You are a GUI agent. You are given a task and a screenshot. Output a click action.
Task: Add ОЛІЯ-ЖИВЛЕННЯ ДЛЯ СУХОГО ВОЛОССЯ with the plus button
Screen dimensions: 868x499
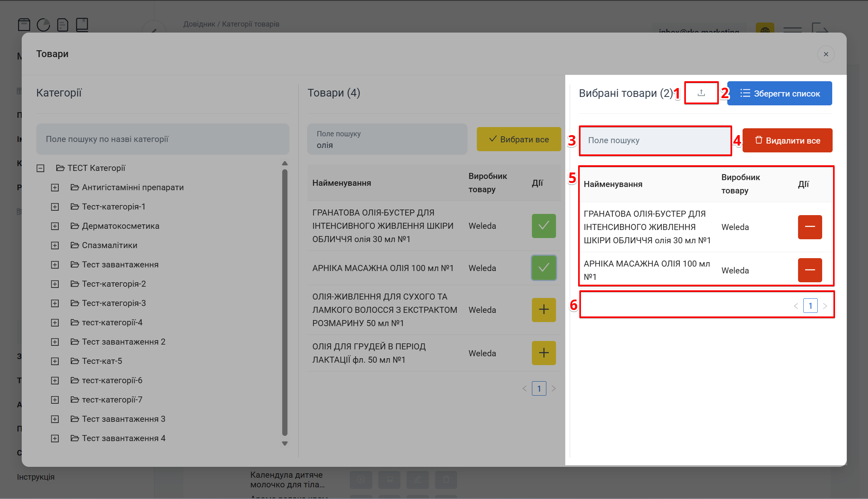[544, 310]
